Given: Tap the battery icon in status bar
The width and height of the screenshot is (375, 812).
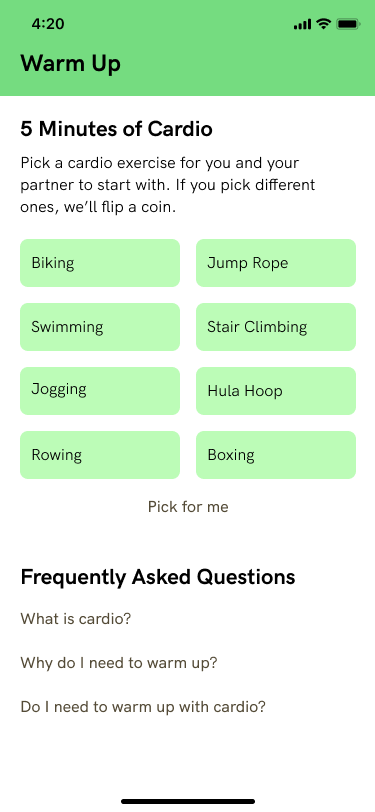Looking at the screenshot, I should click(348, 24).
